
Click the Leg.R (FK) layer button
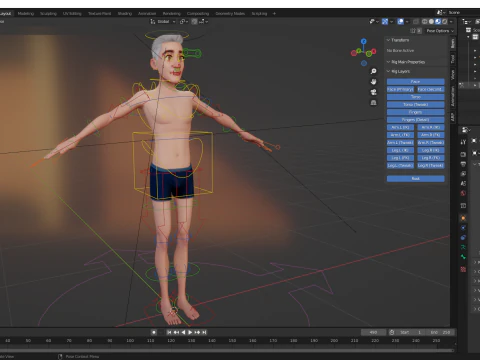pos(431,158)
